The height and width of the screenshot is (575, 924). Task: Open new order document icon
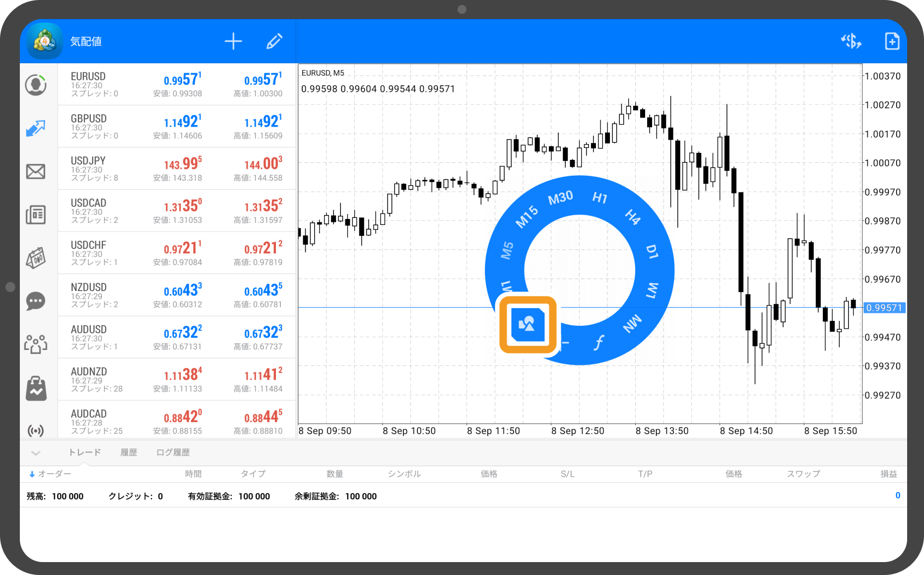point(892,41)
